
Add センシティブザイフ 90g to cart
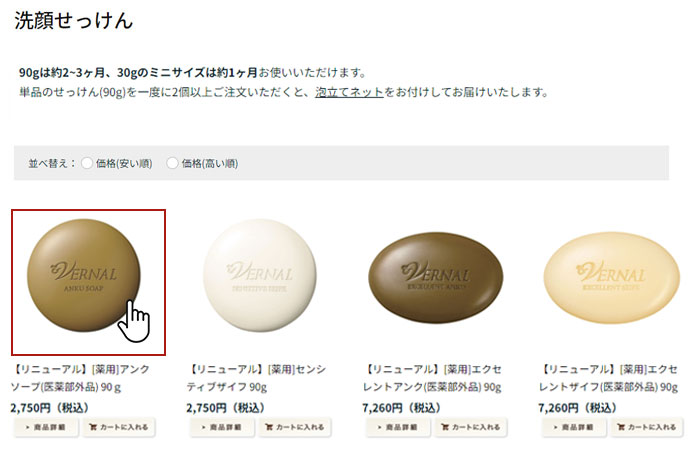(295, 427)
